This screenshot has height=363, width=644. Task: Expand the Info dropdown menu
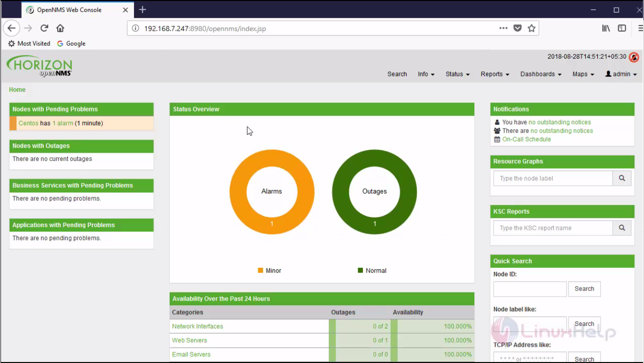pos(426,74)
